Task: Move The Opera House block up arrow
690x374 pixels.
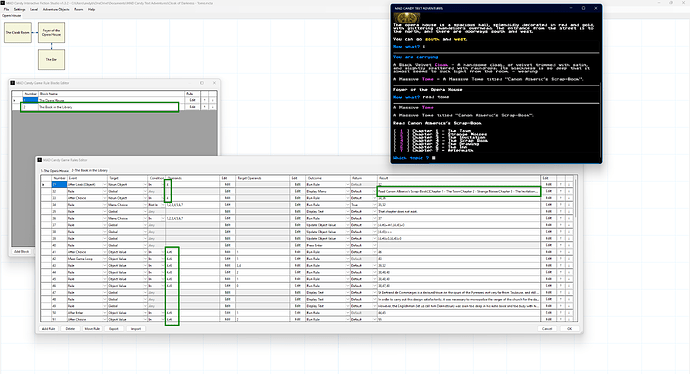Action: click(x=205, y=100)
